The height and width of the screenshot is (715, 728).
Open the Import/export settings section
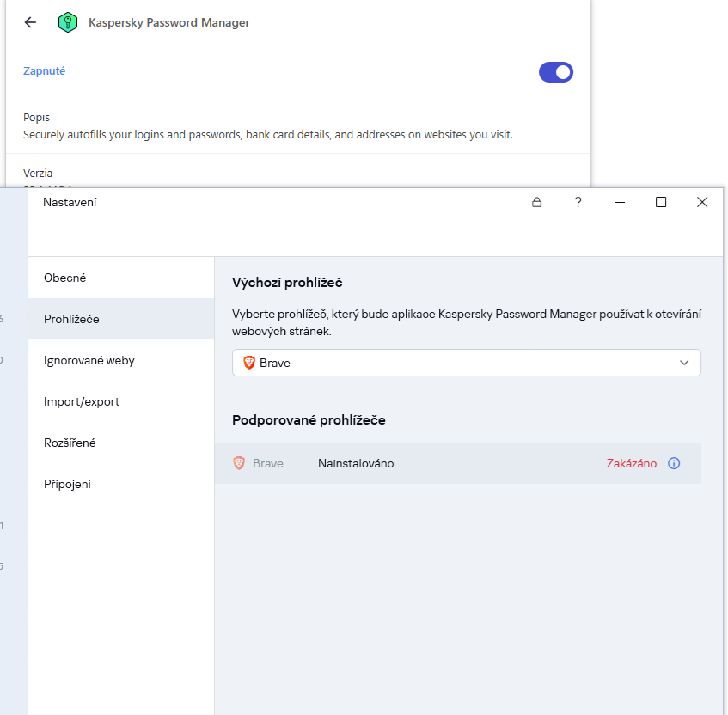[x=82, y=401]
